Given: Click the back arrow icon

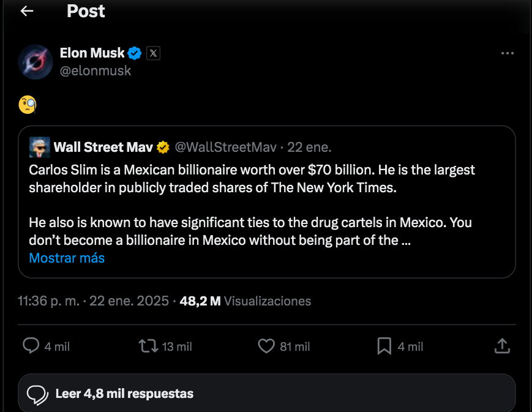Looking at the screenshot, I should point(27,12).
